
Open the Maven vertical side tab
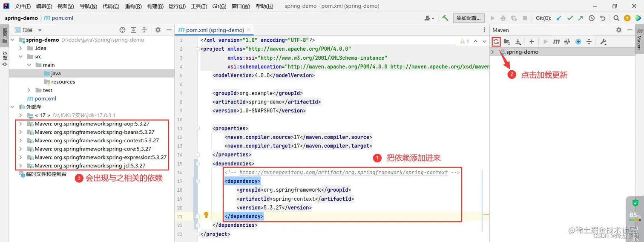tap(639, 38)
